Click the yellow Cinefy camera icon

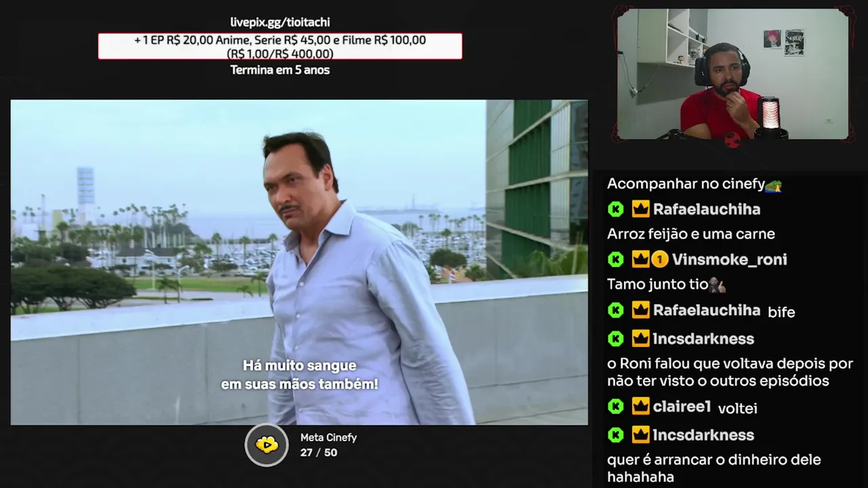pos(267,445)
